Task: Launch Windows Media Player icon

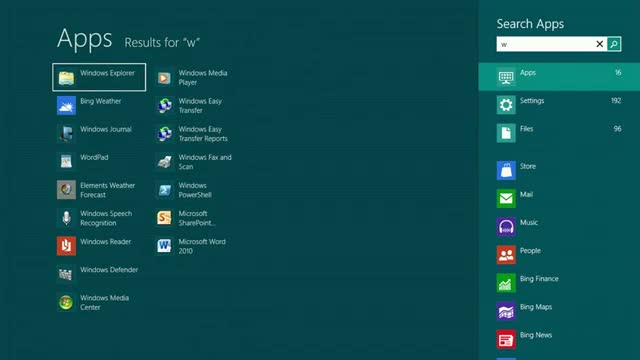Action: coord(164,78)
